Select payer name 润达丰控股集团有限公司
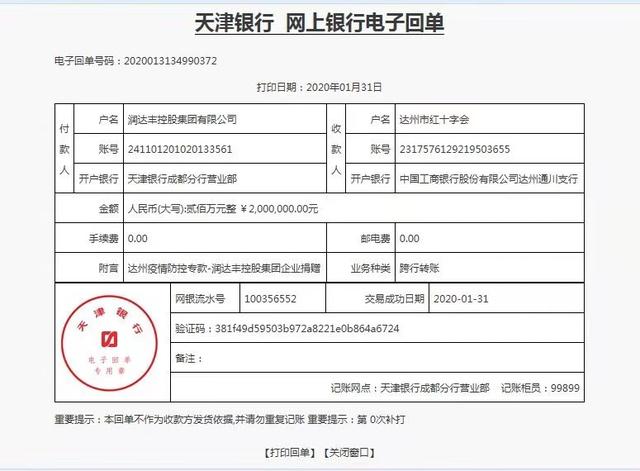Viewport: 640px width, 471px height. point(183,119)
